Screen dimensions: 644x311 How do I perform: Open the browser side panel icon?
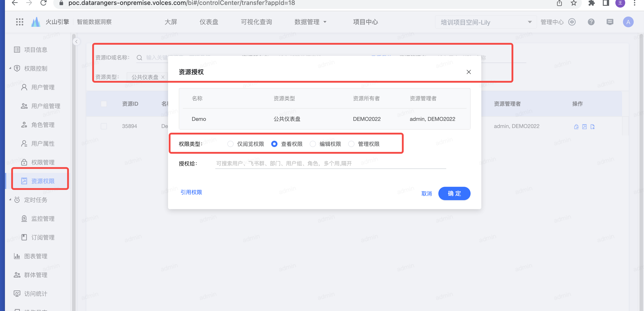pos(606,3)
